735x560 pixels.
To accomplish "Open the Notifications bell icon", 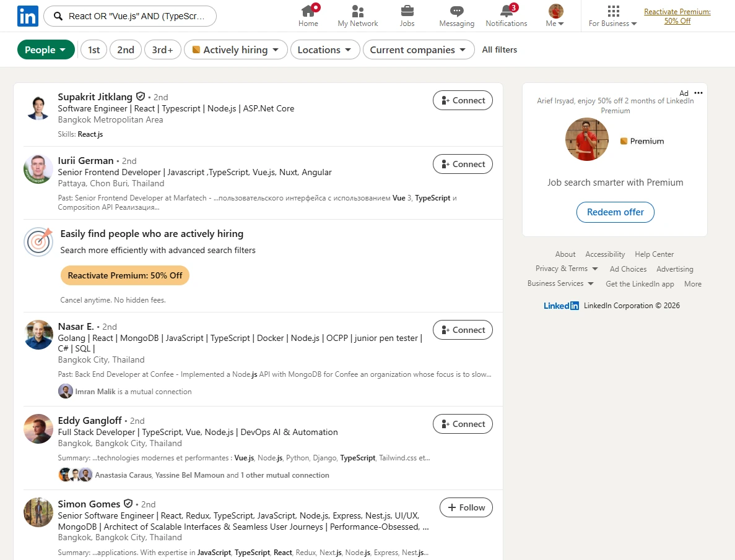I will pos(507,16).
